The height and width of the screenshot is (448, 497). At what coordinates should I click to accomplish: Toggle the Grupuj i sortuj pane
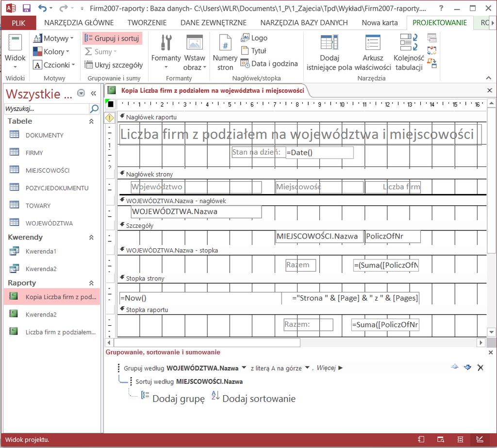[112, 38]
